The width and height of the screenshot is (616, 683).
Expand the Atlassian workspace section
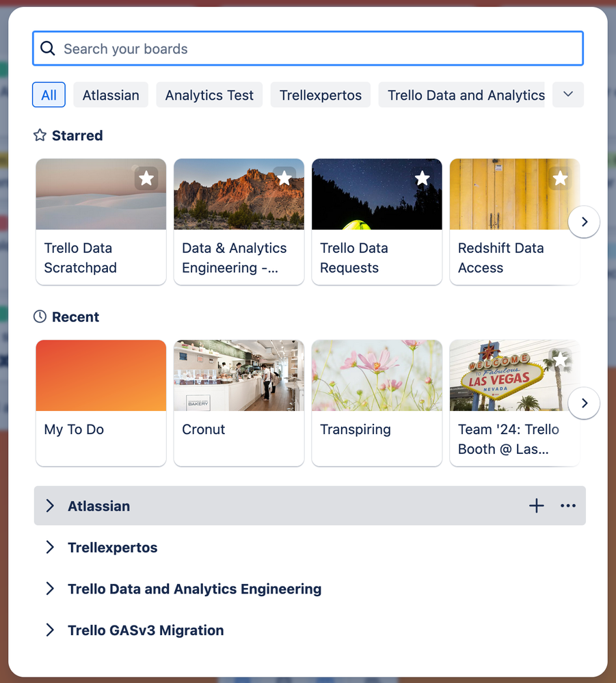click(50, 506)
